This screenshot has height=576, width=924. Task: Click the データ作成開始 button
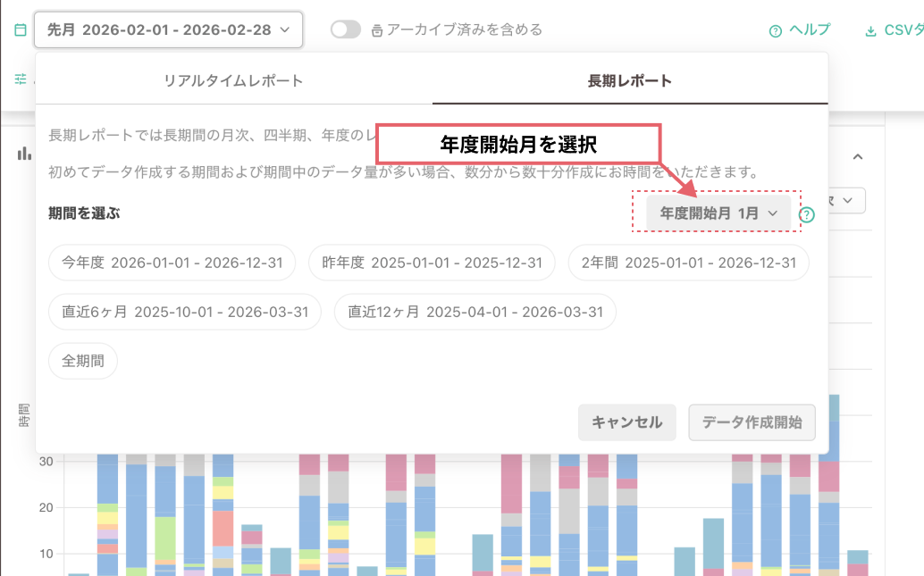(x=752, y=422)
